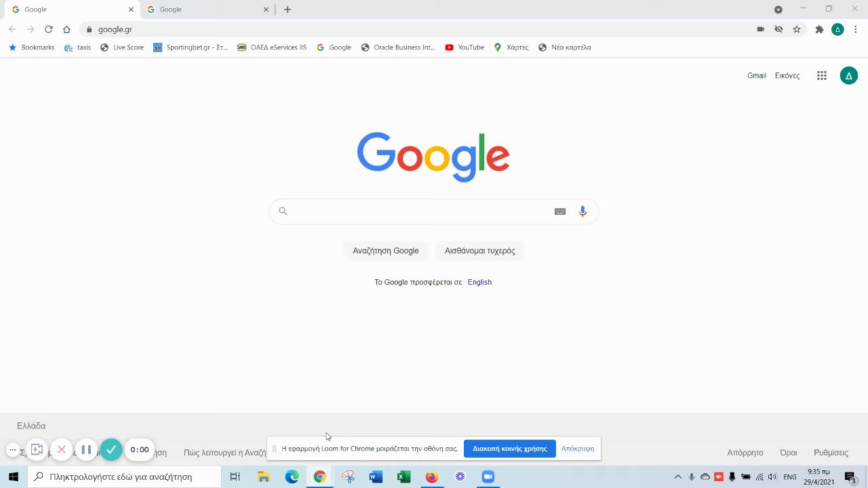Image resolution: width=868 pixels, height=488 pixels.
Task: Click the Αναζήτηση Google button
Action: pyautogui.click(x=386, y=251)
